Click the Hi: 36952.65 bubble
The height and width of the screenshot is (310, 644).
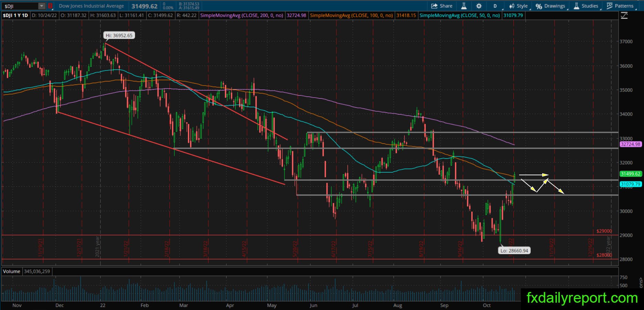coord(119,35)
